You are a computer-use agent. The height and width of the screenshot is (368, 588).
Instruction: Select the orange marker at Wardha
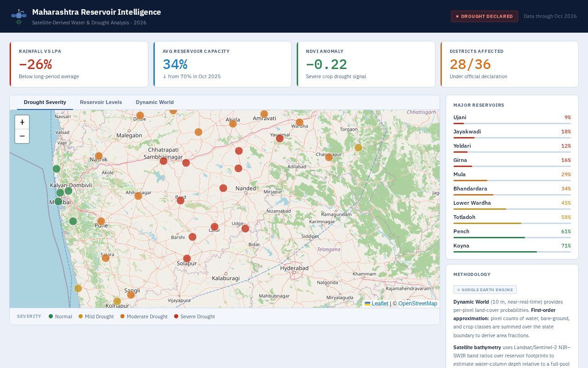(300, 122)
